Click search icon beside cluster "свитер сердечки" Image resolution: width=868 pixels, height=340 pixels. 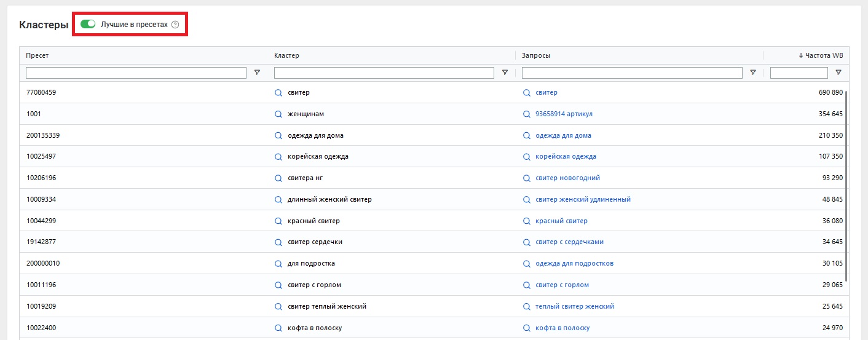tap(278, 242)
